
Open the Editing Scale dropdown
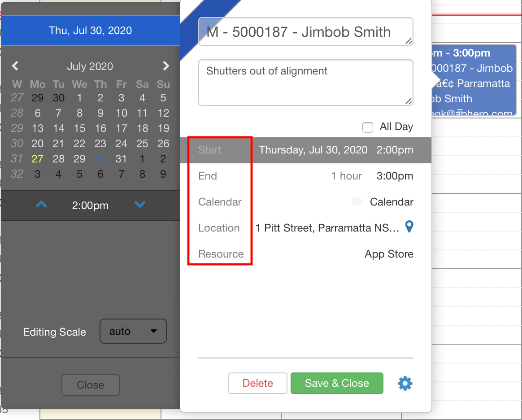pyautogui.click(x=133, y=331)
